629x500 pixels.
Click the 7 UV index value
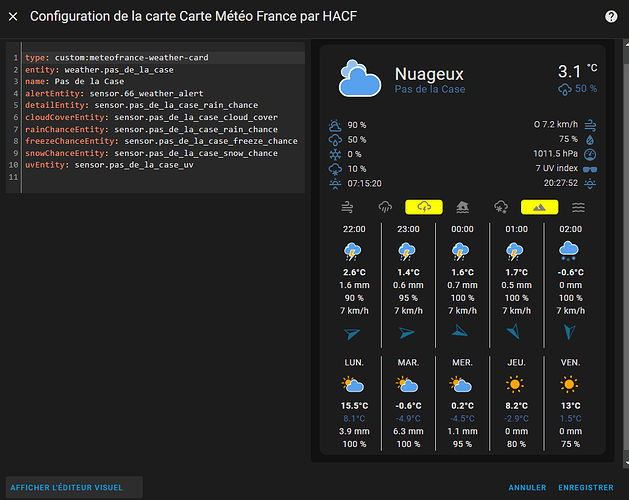click(556, 168)
